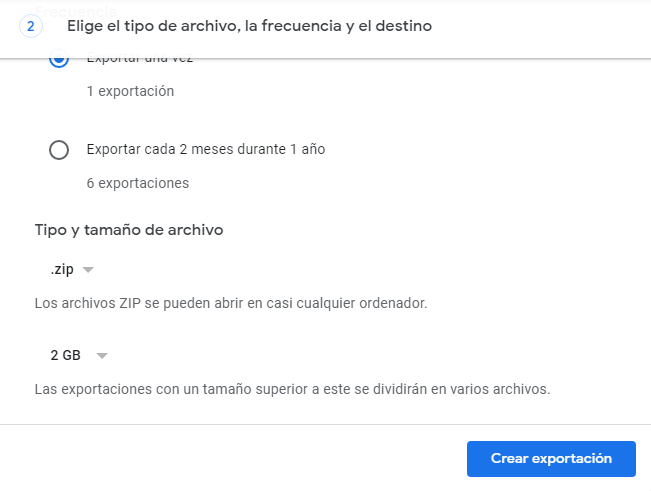Click the 'Exportar cada 2 meses durante 1 año' label
Image resolution: width=651 pixels, height=491 pixels.
206,150
